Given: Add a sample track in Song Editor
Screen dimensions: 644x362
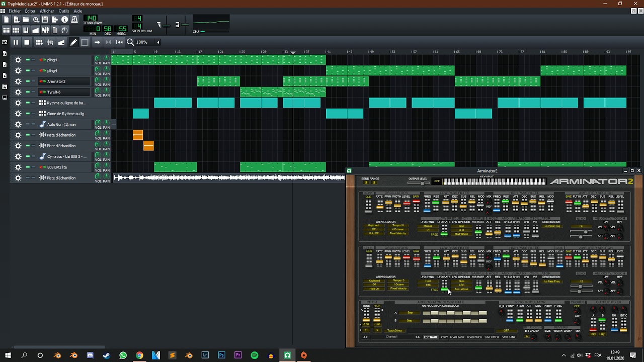Looking at the screenshot, I should tap(50, 42).
